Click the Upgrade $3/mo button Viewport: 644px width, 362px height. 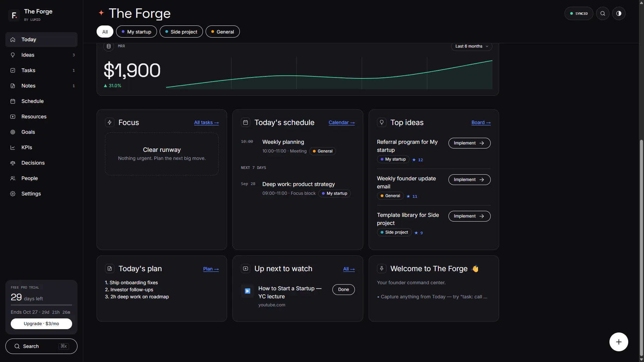pos(41,324)
